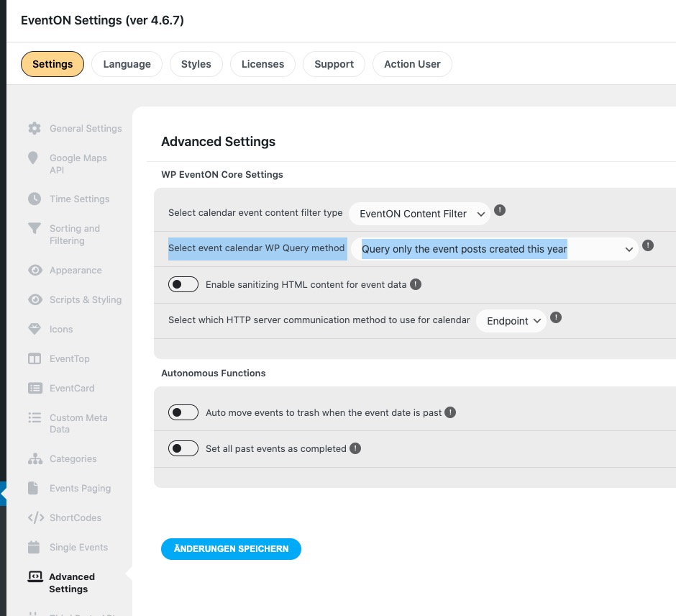Click the Categories hierarchy icon
Viewport: 676px width, 616px height.
(x=35, y=458)
